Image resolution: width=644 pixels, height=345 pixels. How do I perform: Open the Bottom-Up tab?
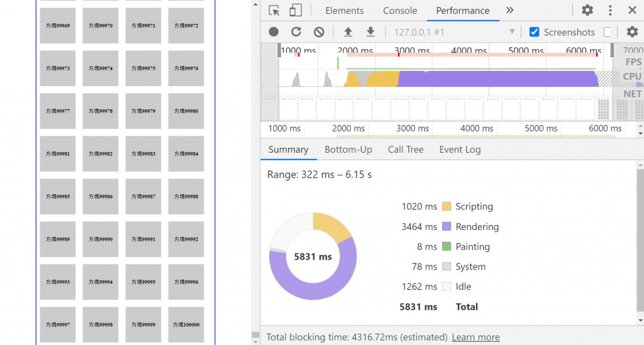point(348,150)
